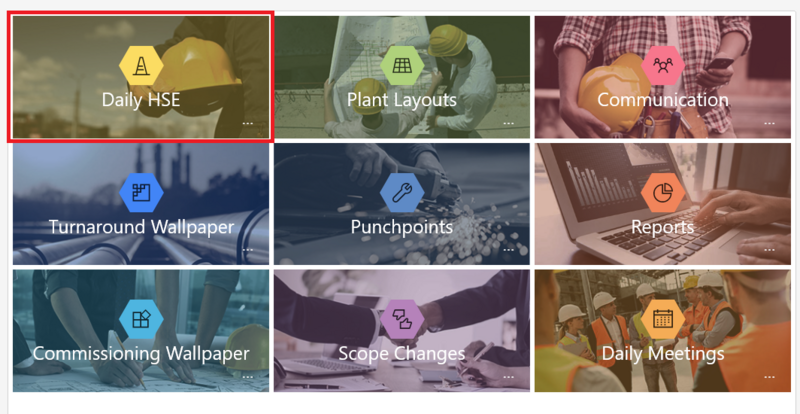Click the pink people Communication icon
The width and height of the screenshot is (800, 414).
(663, 65)
